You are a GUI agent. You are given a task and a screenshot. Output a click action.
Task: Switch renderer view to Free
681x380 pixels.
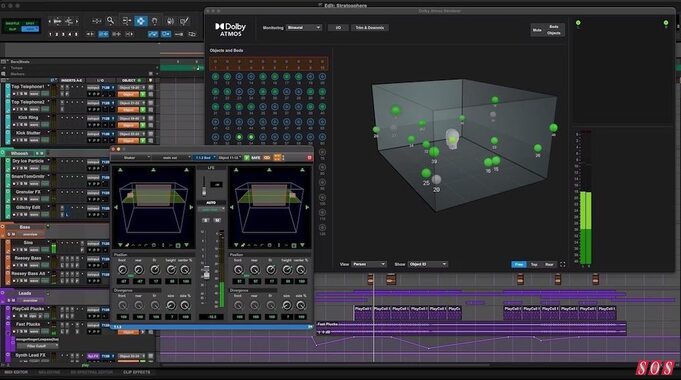[519, 264]
